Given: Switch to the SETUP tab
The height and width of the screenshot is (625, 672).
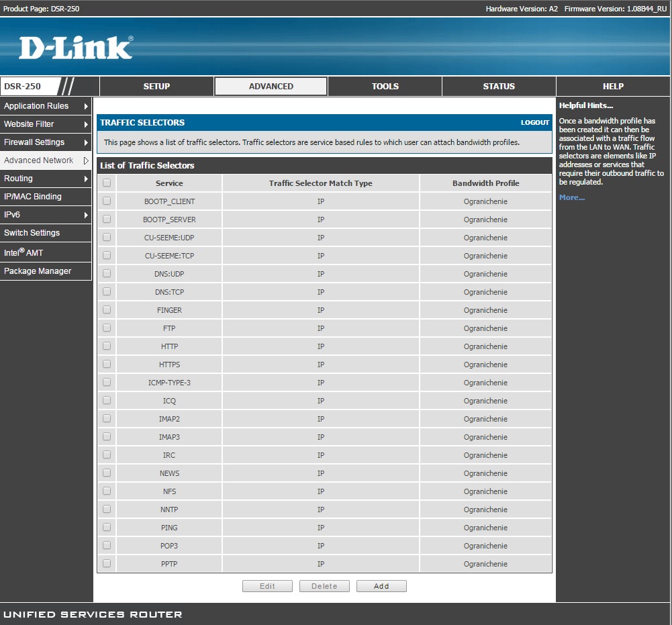Looking at the screenshot, I should [156, 87].
